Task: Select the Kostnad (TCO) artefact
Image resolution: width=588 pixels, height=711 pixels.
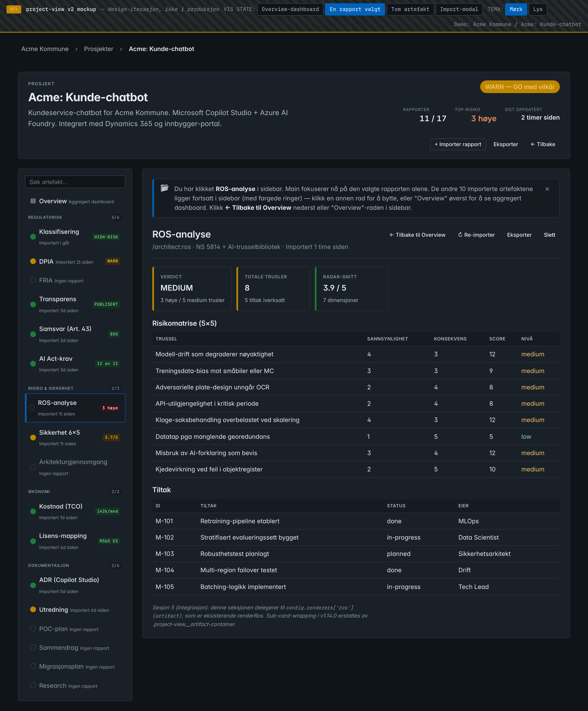Action: coord(75,511)
